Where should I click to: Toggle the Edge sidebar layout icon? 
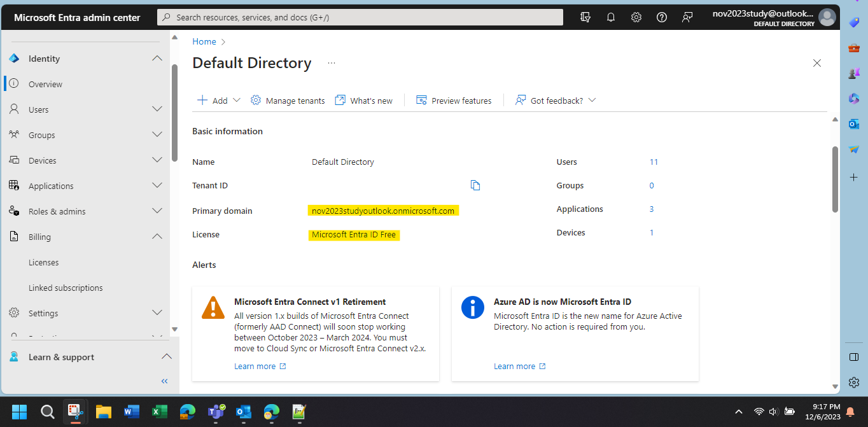click(x=854, y=357)
